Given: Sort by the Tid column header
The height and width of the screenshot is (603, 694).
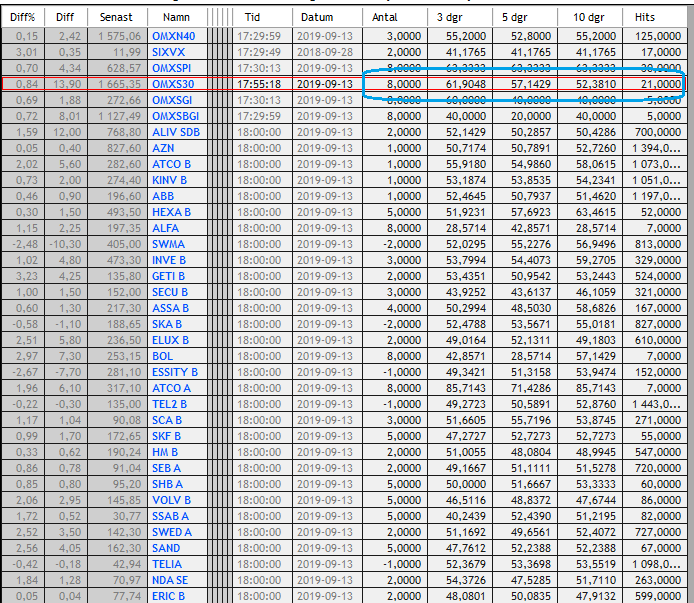Looking at the screenshot, I should tap(262, 17).
